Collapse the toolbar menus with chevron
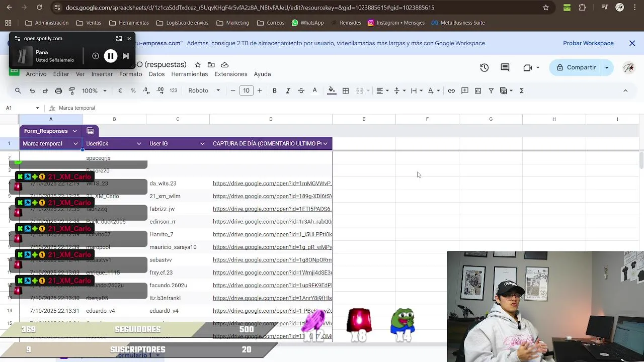Image resolution: width=644 pixels, height=362 pixels. [x=625, y=90]
